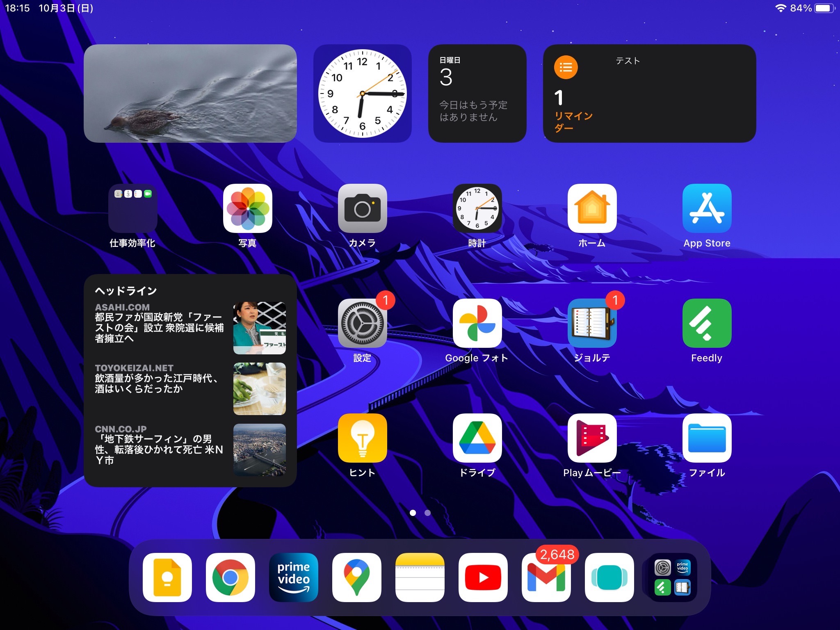Screen dimensions: 840x630
Task: Open Google フォト
Action: pyautogui.click(x=477, y=323)
